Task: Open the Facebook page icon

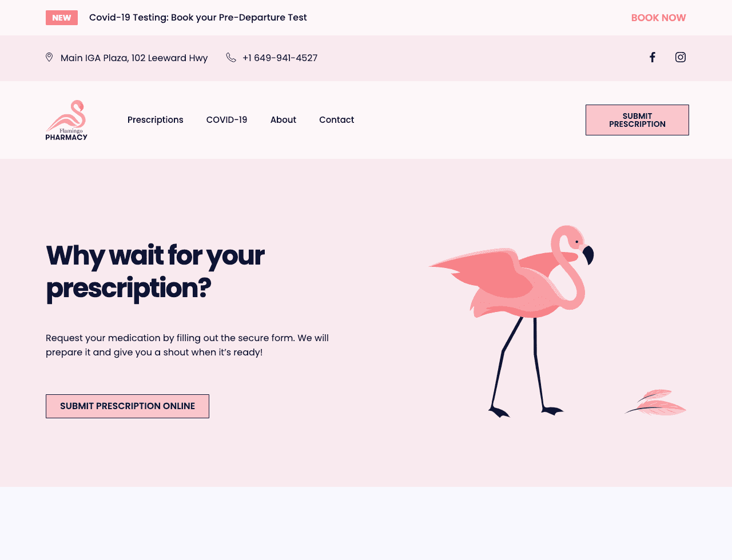Action: [652, 57]
